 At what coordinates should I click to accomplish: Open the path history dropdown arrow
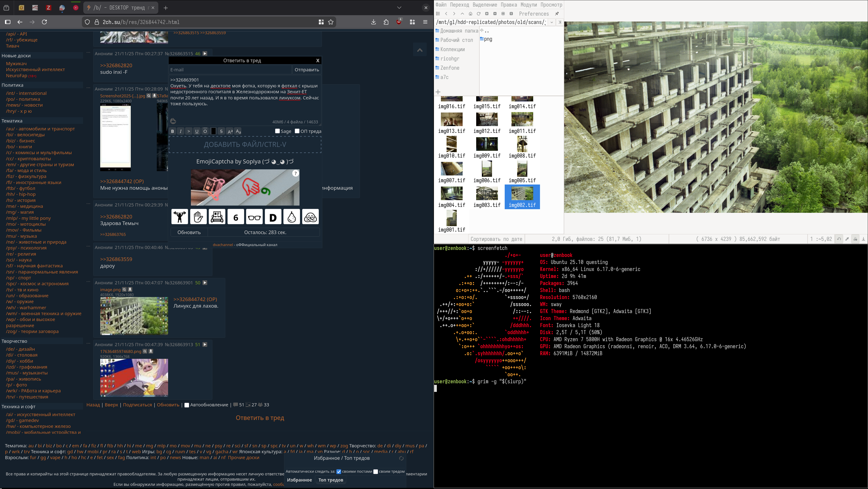coord(552,22)
